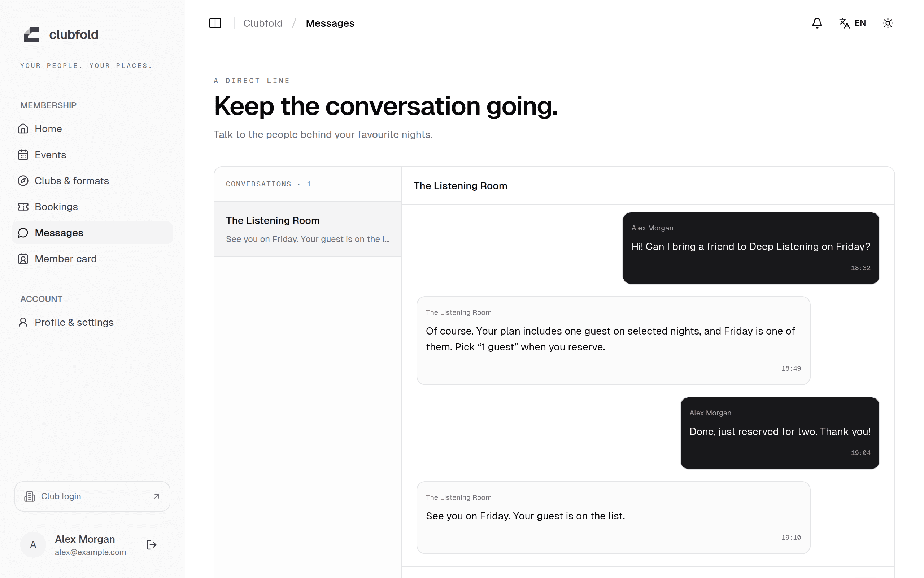This screenshot has width=924, height=578.
Task: Select The Listening Room conversation in list
Action: click(x=308, y=229)
